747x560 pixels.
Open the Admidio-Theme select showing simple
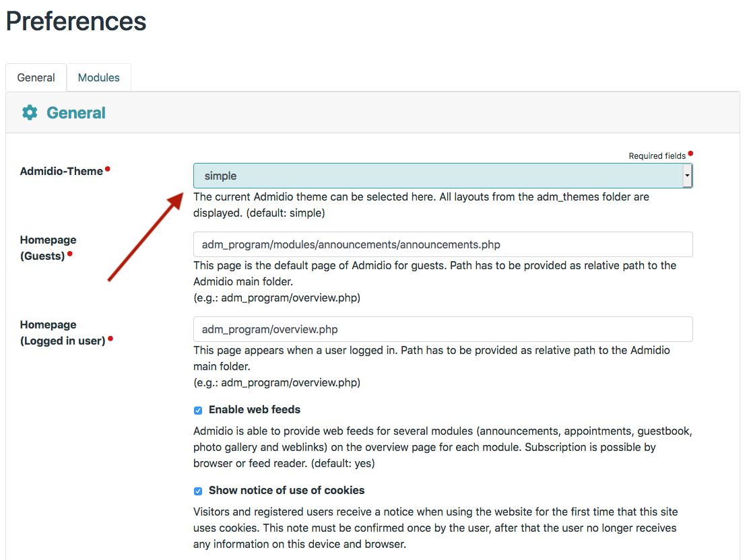pyautogui.click(x=438, y=176)
